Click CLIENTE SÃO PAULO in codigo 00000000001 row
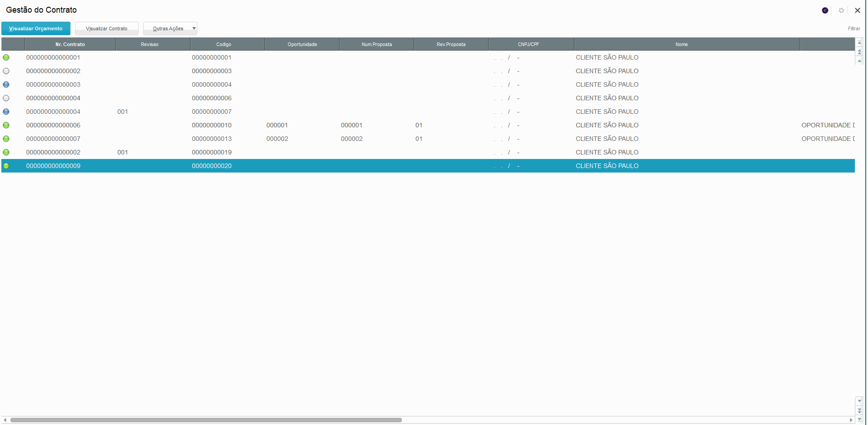 607,57
